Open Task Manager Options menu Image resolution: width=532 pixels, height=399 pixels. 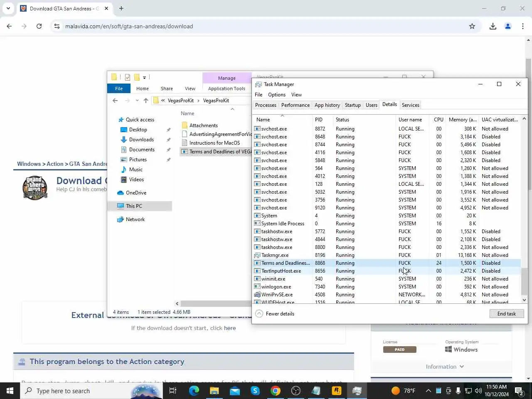click(x=277, y=95)
